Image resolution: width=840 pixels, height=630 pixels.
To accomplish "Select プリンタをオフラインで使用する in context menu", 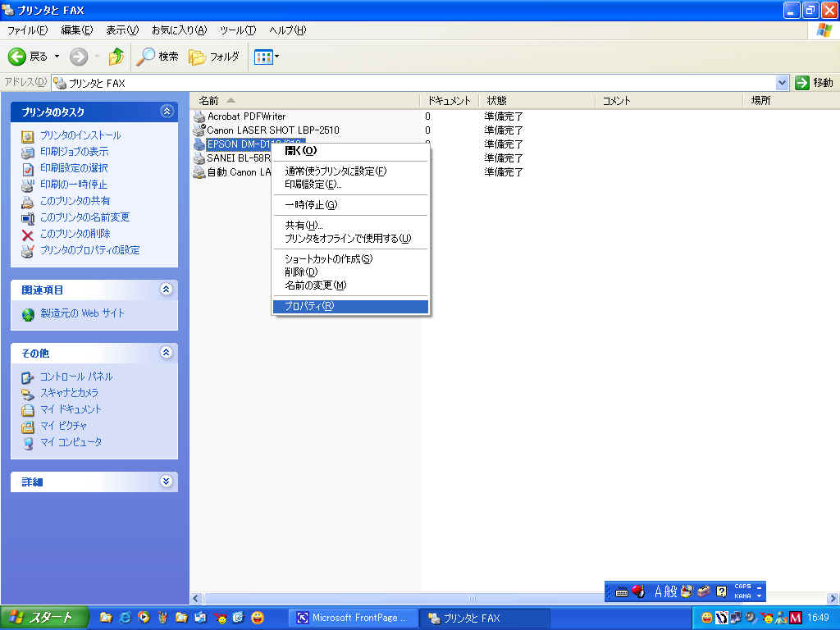I will (350, 239).
